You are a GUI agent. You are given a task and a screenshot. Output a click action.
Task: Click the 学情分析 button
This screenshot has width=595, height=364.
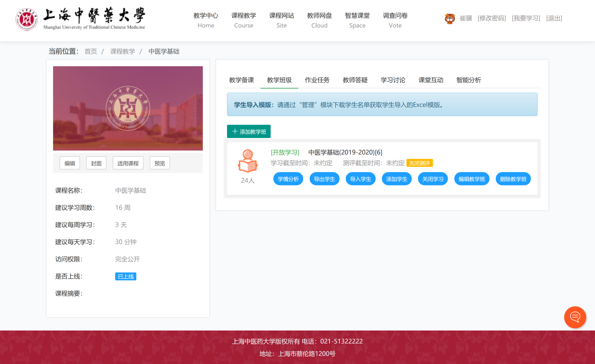coord(288,179)
